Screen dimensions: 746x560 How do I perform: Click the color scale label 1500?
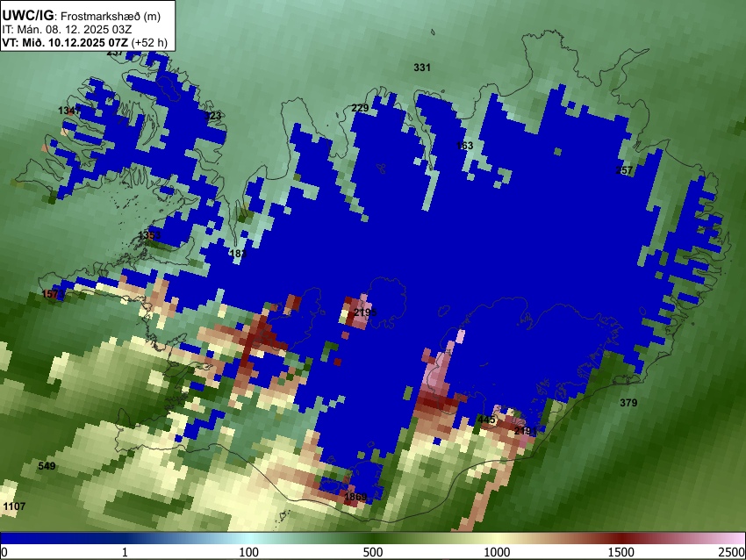pyautogui.click(x=621, y=552)
